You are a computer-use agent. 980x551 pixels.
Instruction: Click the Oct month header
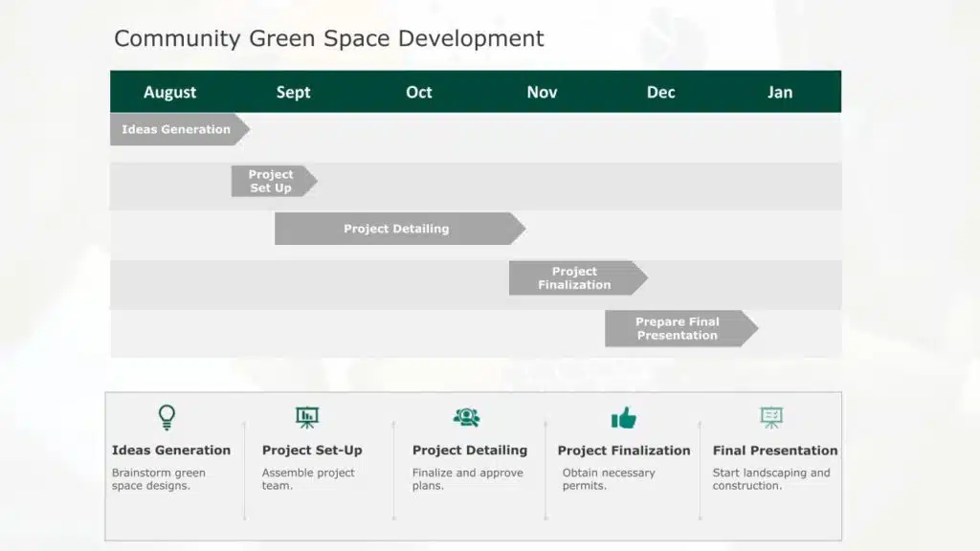418,92
